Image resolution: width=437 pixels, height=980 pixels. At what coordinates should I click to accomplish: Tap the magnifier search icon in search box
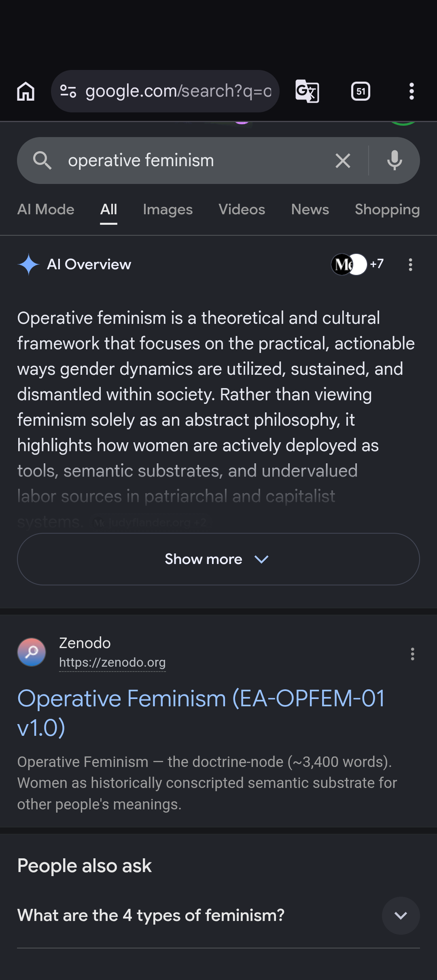[42, 161]
